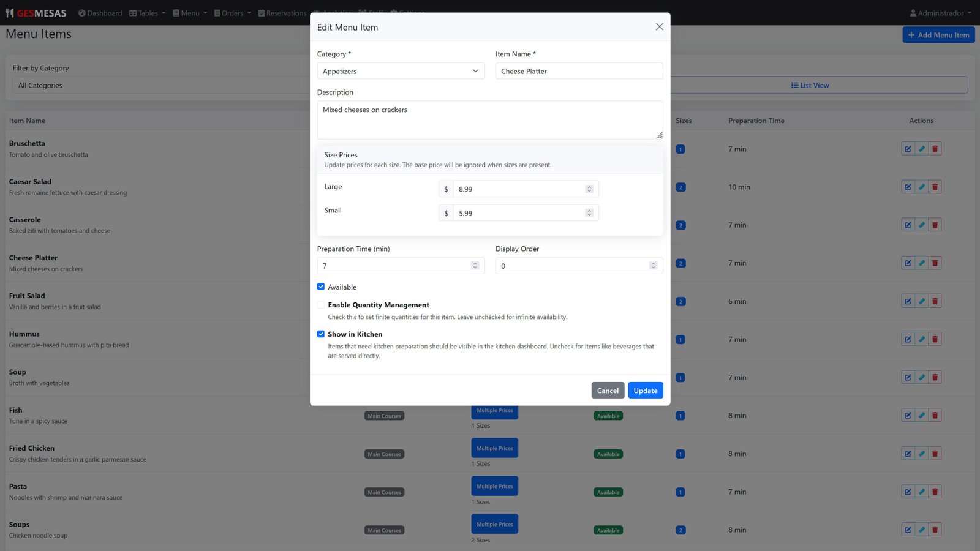The height and width of the screenshot is (551, 980).
Task: Open the Category dropdown showing Appetizers
Action: [x=401, y=71]
